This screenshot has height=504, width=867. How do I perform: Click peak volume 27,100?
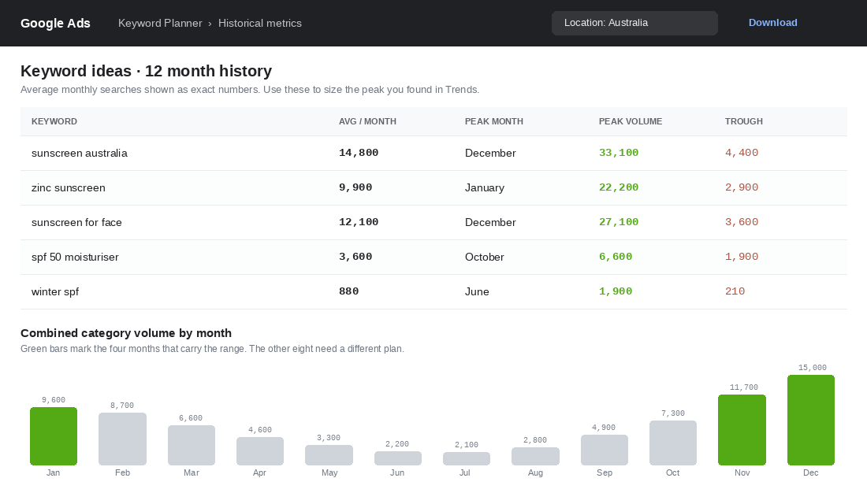click(618, 221)
